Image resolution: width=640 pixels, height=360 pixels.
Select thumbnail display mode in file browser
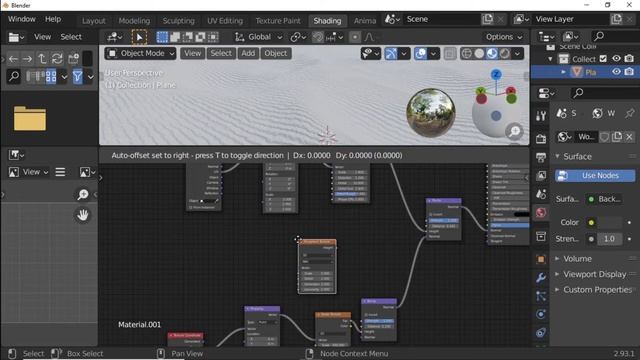[51, 76]
